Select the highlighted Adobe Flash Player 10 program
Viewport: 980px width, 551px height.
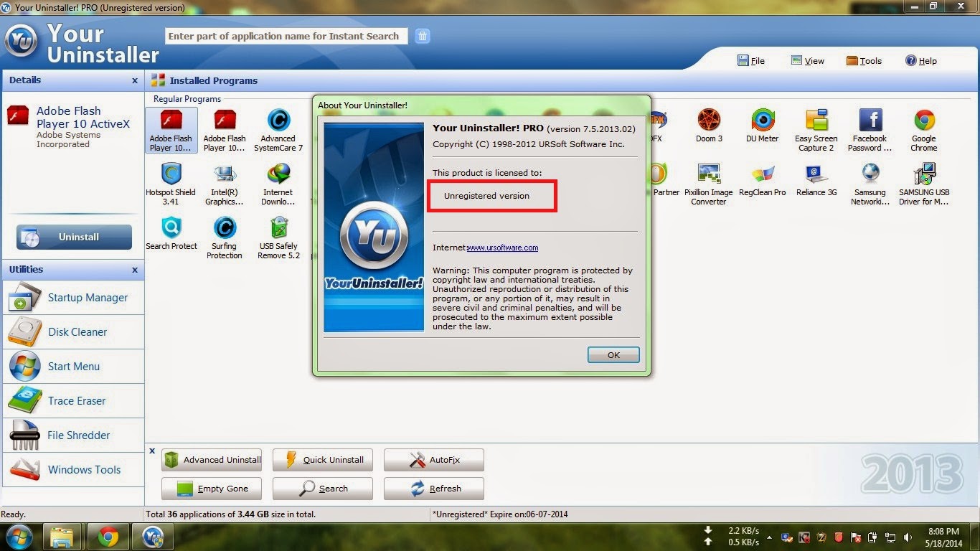click(x=171, y=131)
